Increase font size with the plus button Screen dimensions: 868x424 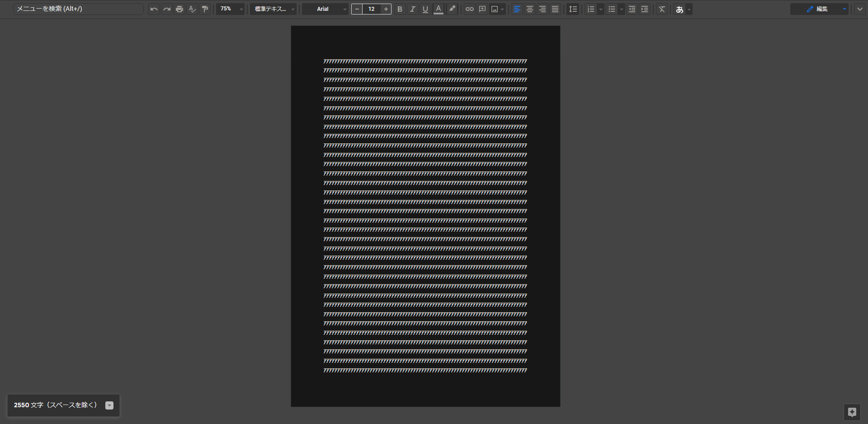[x=386, y=9]
